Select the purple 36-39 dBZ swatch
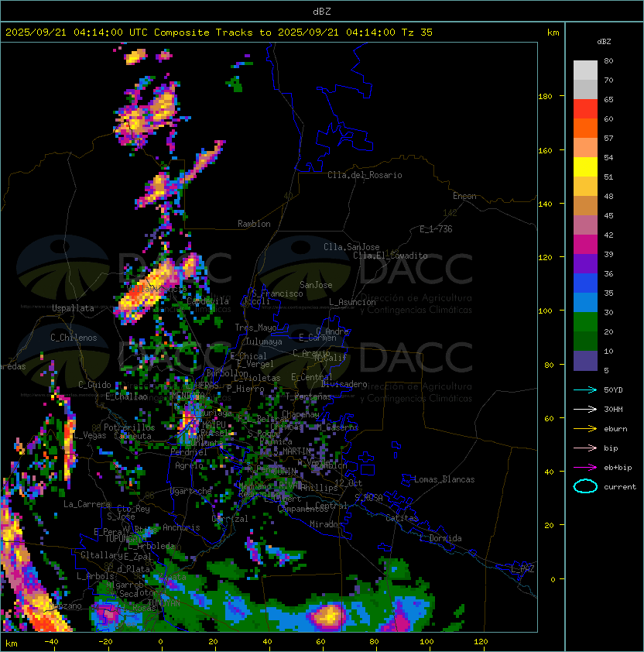Viewport: 644px width, 652px height. coord(585,263)
